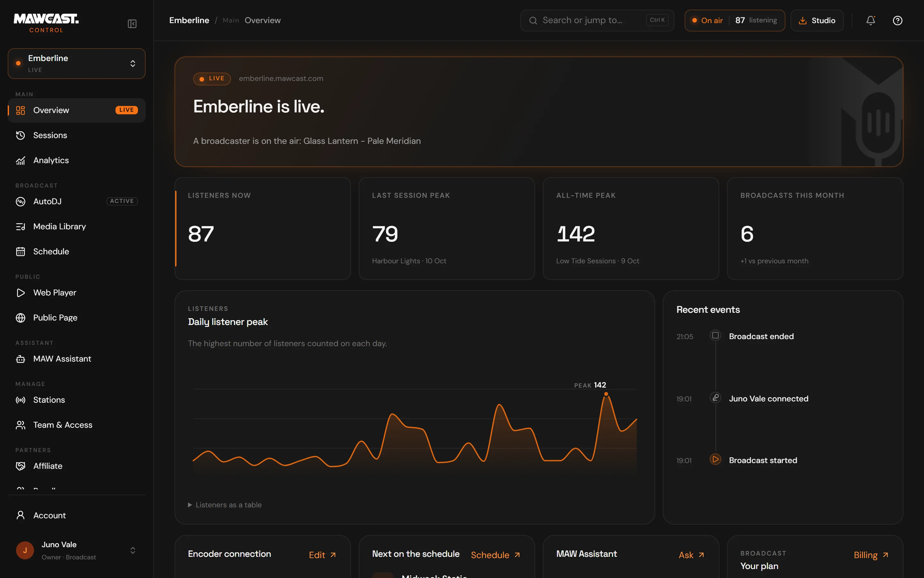Click the Stations broadcast icon
The height and width of the screenshot is (578, 924).
coord(21,400)
